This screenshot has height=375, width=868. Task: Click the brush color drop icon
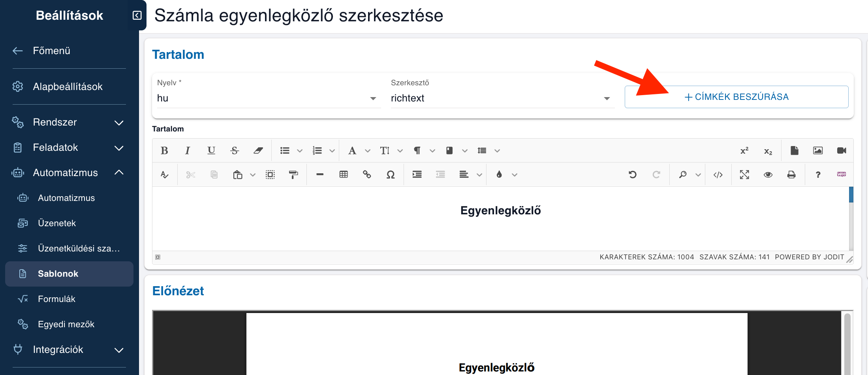point(499,174)
